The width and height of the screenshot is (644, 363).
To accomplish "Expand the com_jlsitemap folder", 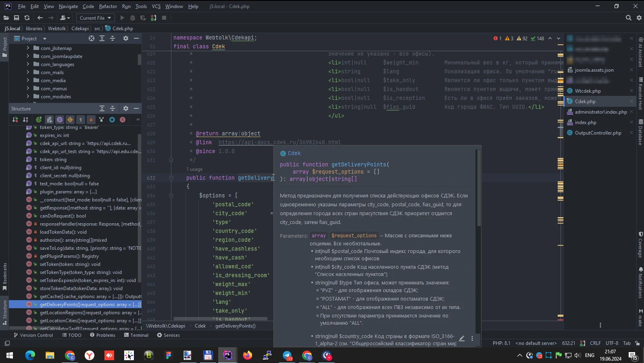I will pos(28,48).
